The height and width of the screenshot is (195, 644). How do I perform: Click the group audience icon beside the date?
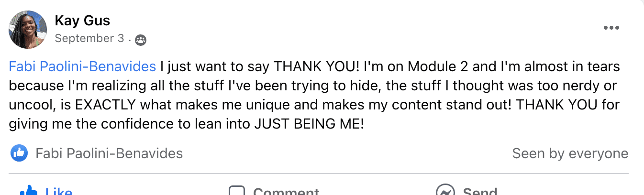(140, 40)
